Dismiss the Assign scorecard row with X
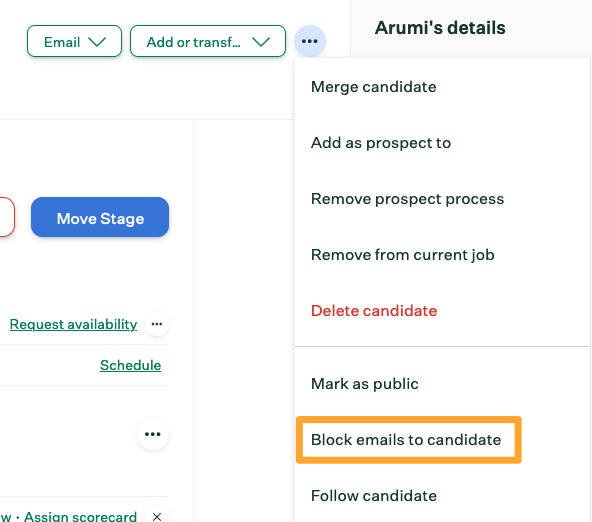 (157, 516)
